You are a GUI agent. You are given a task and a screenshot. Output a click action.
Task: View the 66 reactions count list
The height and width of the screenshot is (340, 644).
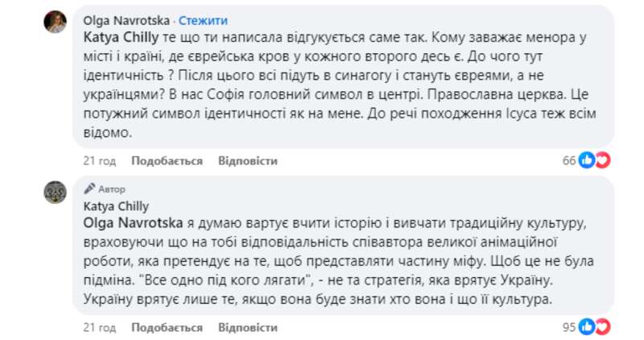point(569,160)
